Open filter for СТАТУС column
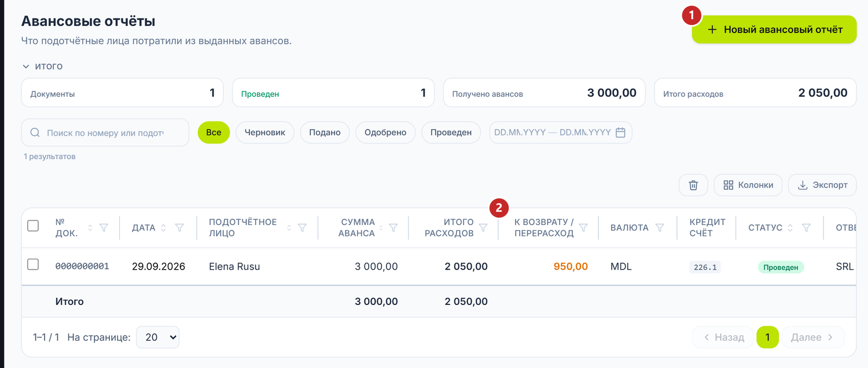Viewport: 868px width, 368px height. (806, 228)
